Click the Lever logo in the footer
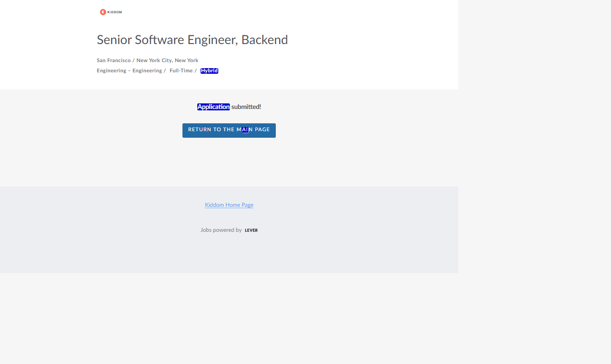 tap(251, 230)
